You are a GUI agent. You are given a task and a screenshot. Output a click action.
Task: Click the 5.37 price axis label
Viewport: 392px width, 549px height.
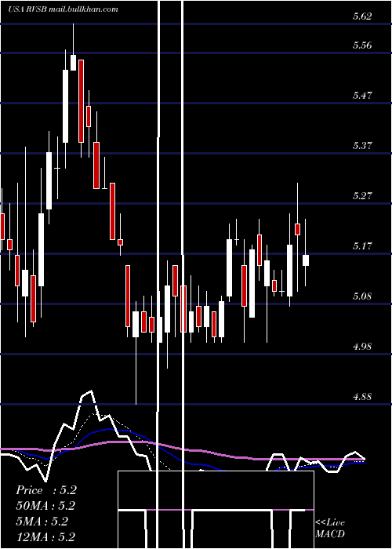point(362,146)
